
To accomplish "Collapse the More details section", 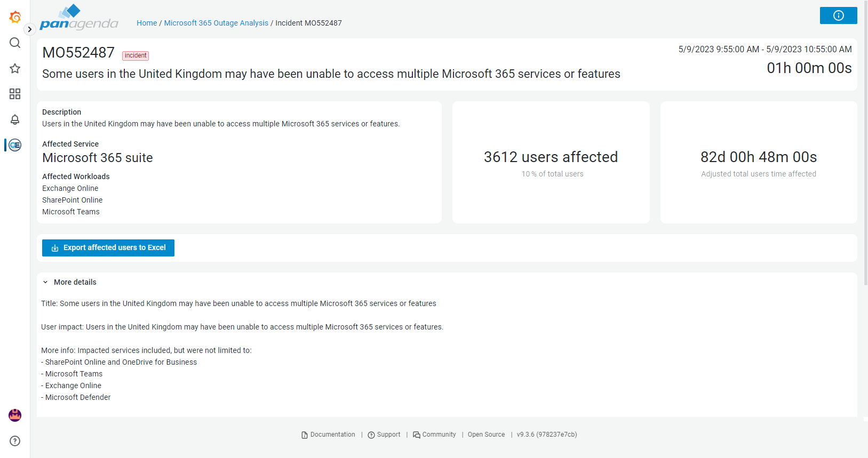I will 69,282.
